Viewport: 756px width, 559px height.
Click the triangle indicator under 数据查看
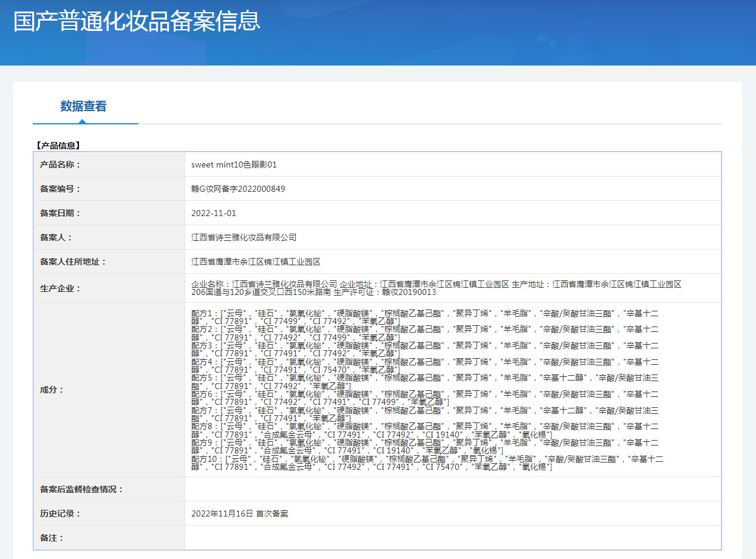click(x=83, y=121)
